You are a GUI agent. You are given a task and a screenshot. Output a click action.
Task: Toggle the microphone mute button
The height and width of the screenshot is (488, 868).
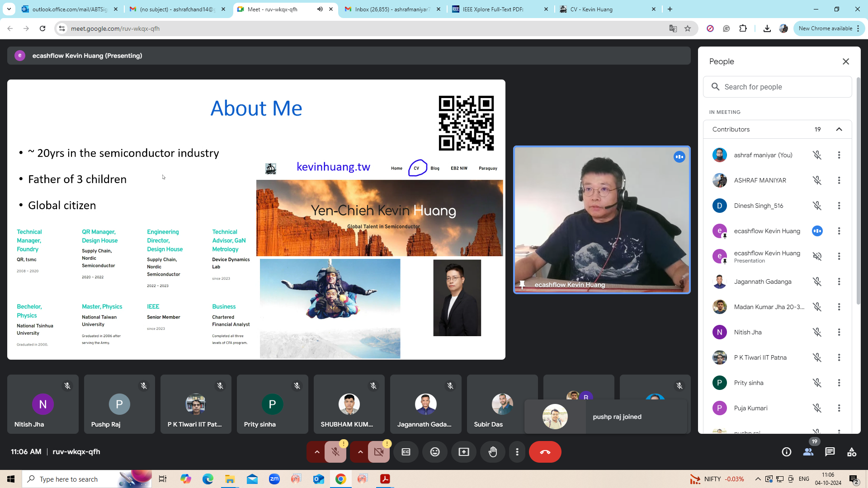click(335, 452)
